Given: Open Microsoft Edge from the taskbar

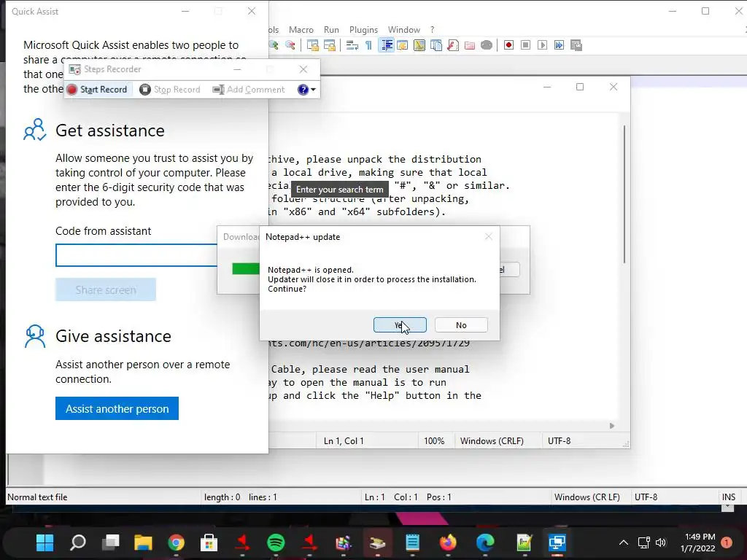Looking at the screenshot, I should [485, 542].
